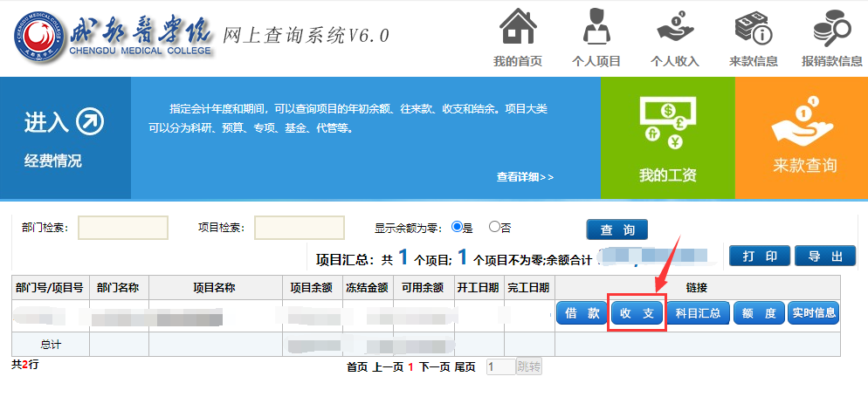Open 报销款信息 magnifier coins icon
The width and height of the screenshot is (868, 397).
[831, 27]
